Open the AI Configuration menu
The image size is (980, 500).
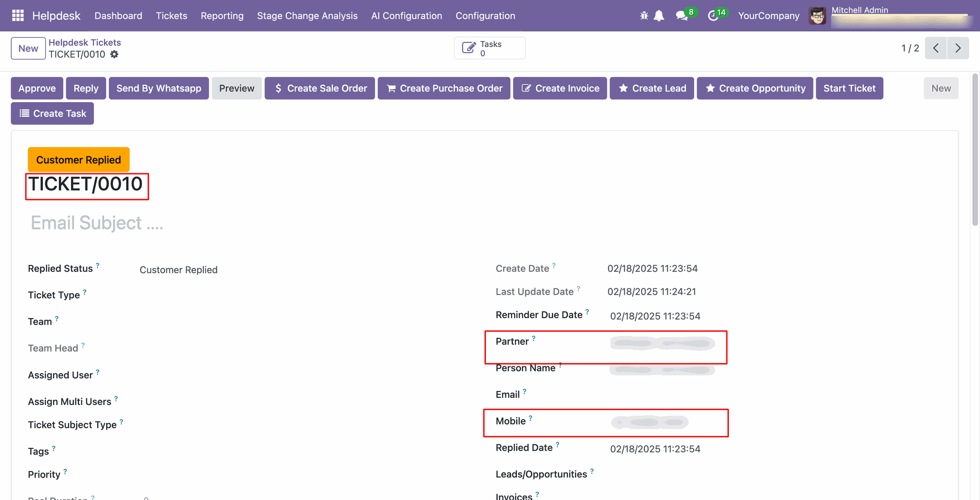[x=407, y=16]
